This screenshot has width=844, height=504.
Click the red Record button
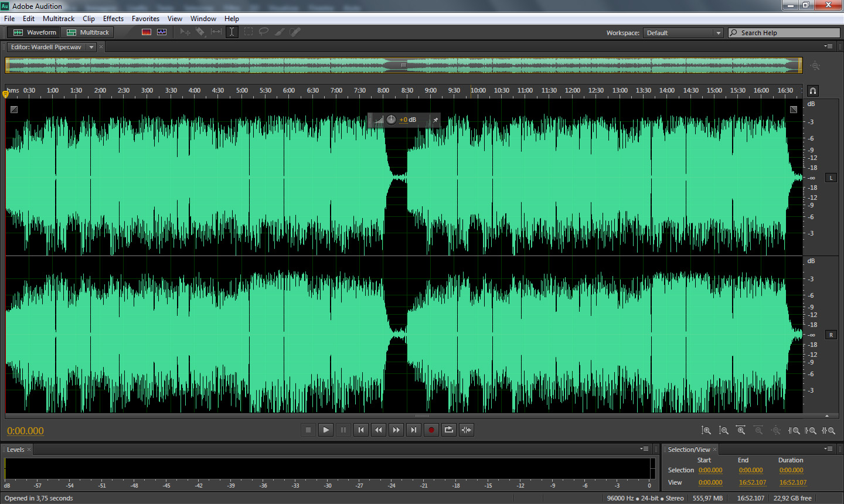point(431,430)
